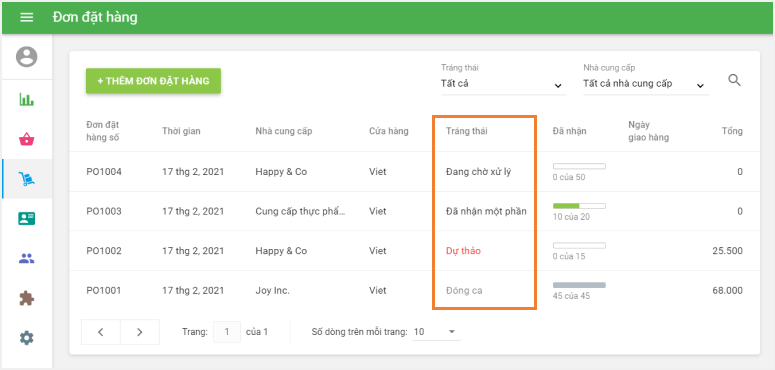The height and width of the screenshot is (370, 775).
Task: Open the employee ID card sidebar icon
Action: pos(27,218)
